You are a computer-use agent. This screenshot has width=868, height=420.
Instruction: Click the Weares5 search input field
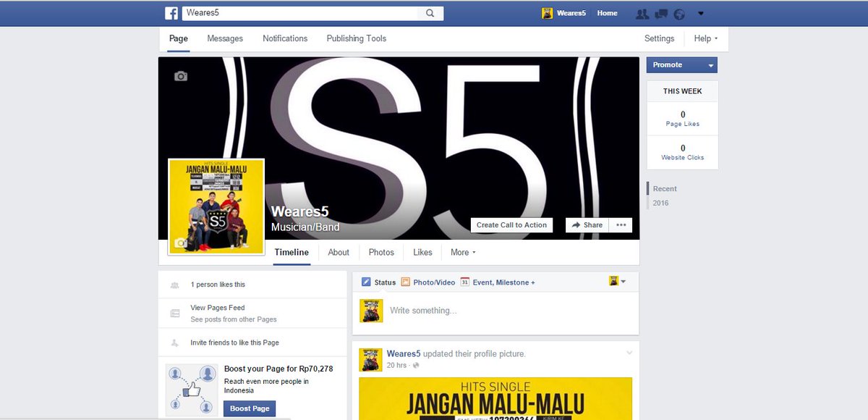click(x=300, y=13)
